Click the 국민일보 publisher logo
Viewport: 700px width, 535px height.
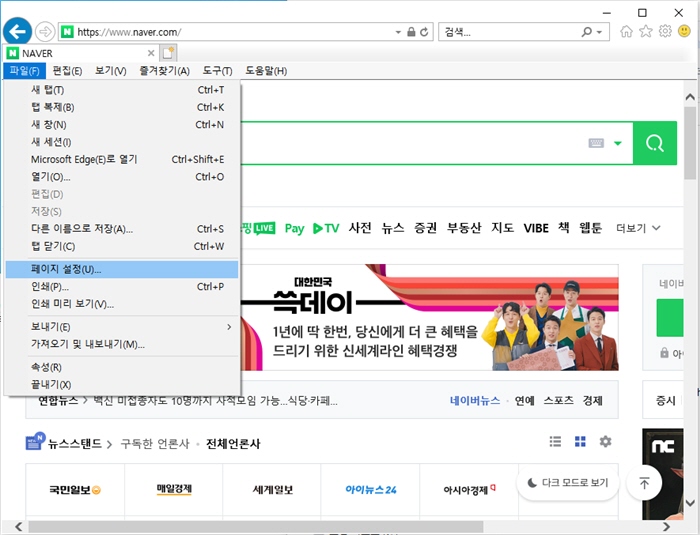point(75,490)
